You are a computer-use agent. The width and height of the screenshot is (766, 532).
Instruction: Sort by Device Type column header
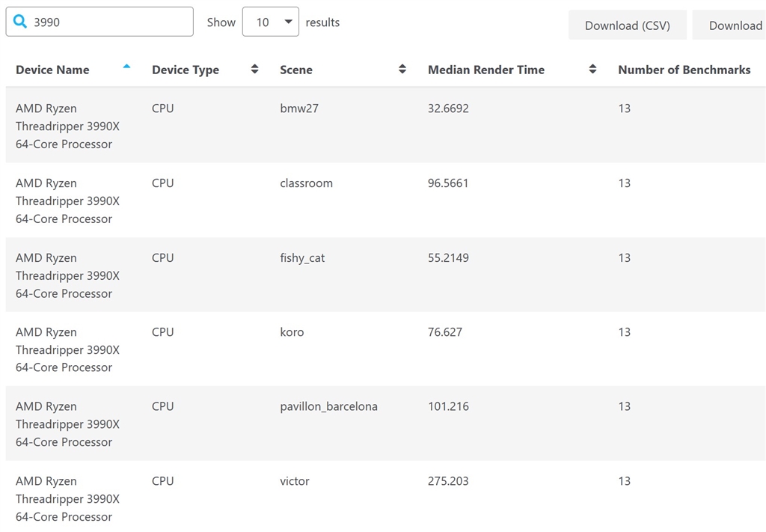[x=186, y=70]
